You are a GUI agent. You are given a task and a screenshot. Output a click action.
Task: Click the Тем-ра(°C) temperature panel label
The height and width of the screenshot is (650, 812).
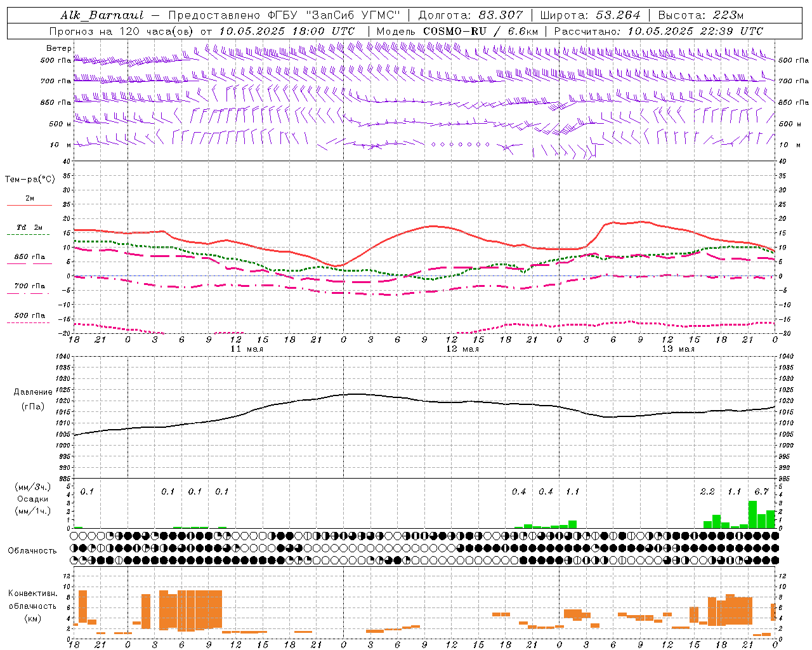[30, 179]
